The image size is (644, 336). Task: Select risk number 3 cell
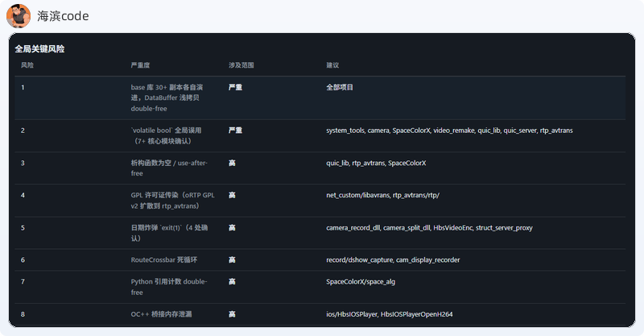(23, 163)
